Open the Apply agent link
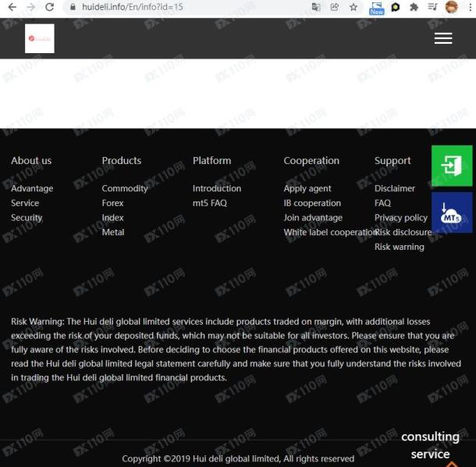 (x=307, y=188)
